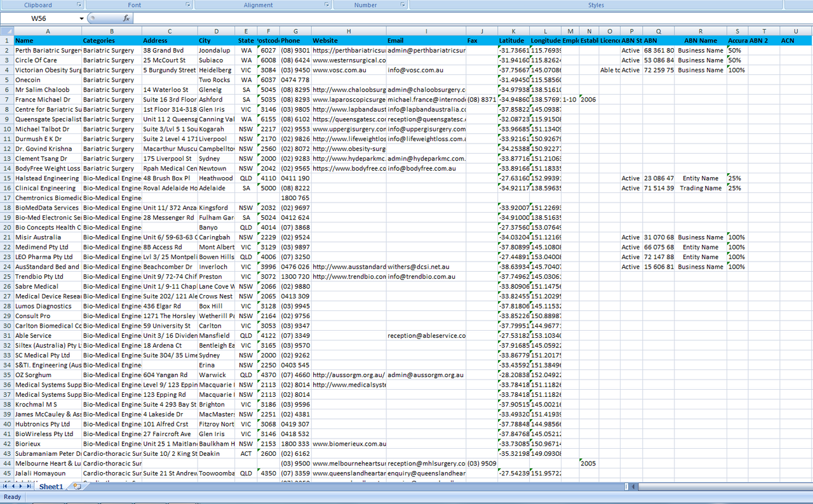Image resolution: width=813 pixels, height=504 pixels.
Task: Select row 15 header
Action: (x=7, y=178)
